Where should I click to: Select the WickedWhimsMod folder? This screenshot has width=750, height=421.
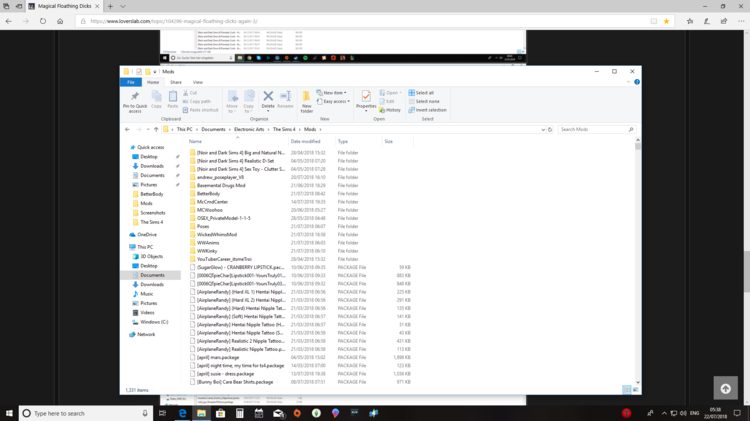(x=217, y=234)
